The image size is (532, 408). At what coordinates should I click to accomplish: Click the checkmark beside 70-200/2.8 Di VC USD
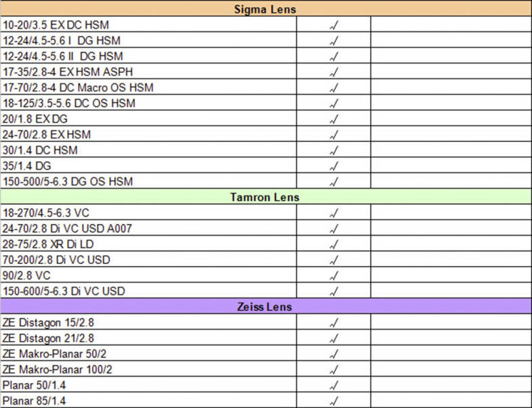(333, 260)
